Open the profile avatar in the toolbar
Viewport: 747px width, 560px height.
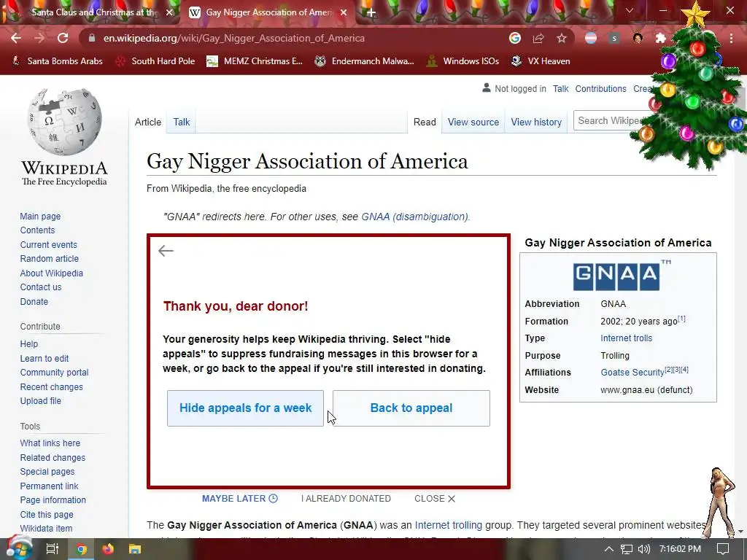coord(638,38)
